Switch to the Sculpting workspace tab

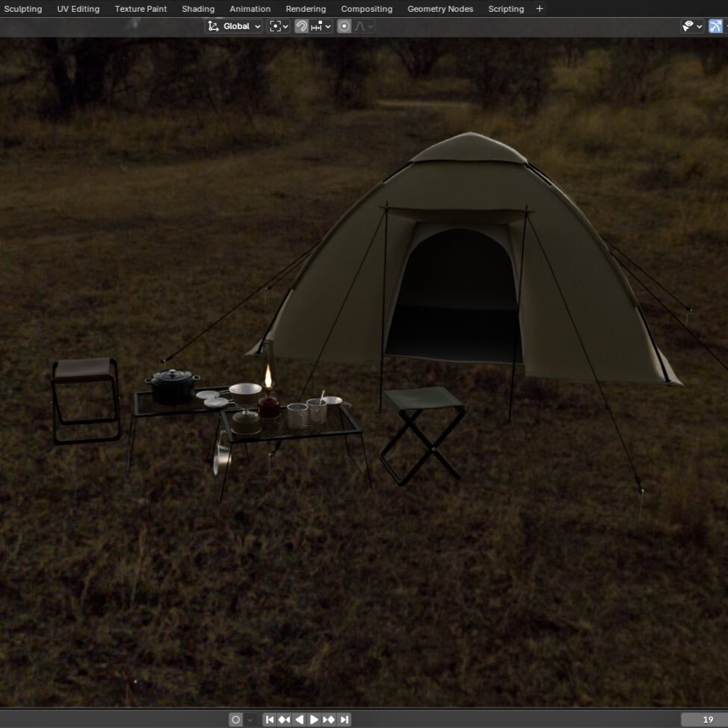pos(22,9)
